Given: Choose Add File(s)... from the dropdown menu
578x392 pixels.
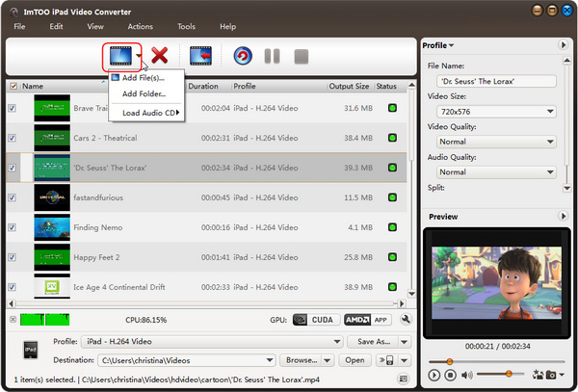Looking at the screenshot, I should [x=146, y=78].
